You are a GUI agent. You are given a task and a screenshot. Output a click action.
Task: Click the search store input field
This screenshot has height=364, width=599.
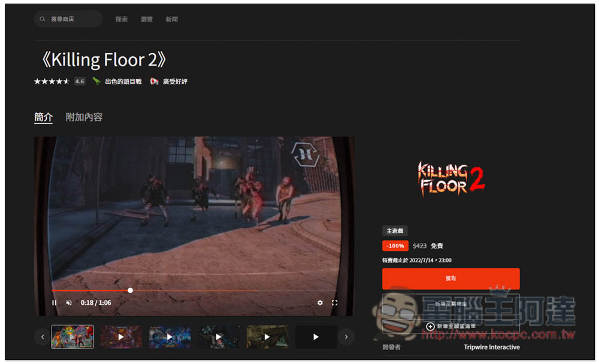[x=68, y=19]
